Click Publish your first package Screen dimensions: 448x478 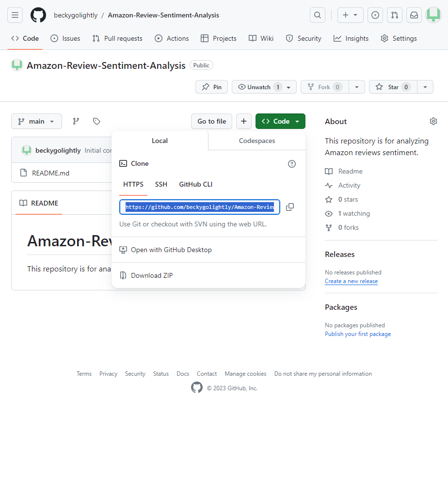[x=358, y=334]
